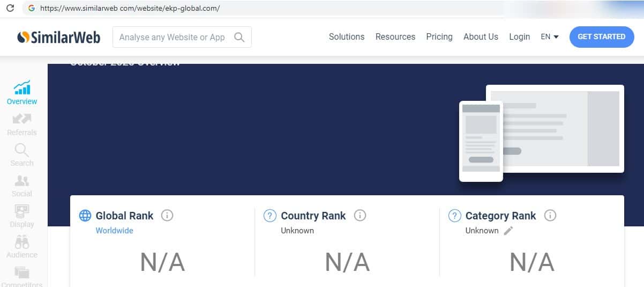Click the mobile phone mockup illustration
This screenshot has width=644, height=287.
tap(481, 141)
